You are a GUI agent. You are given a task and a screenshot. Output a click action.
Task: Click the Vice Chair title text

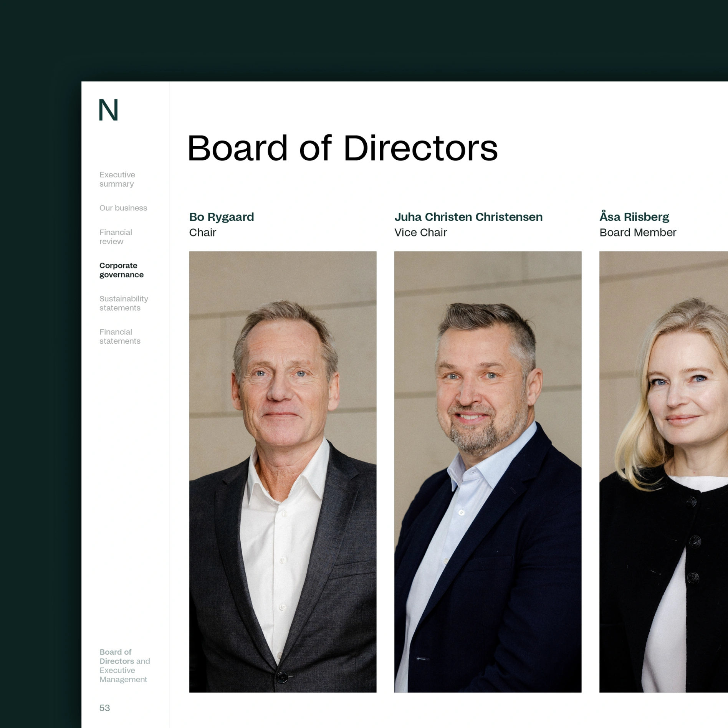click(420, 232)
